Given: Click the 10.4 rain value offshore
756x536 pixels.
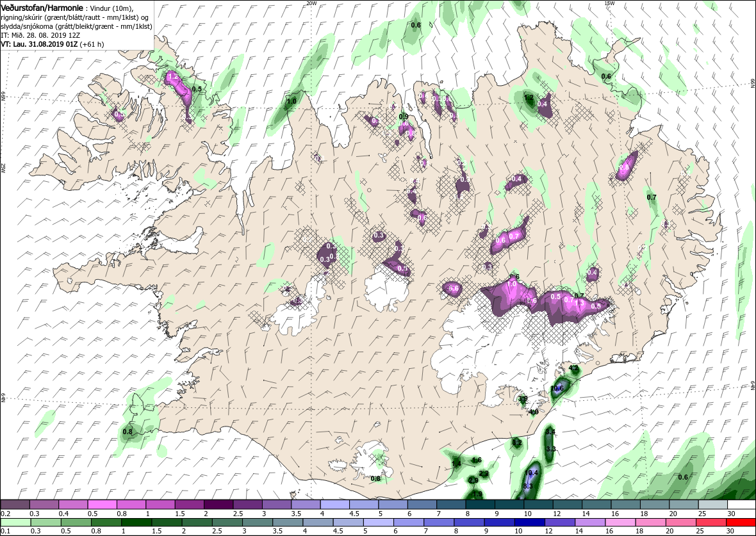Looking at the screenshot, I should tap(532, 473).
